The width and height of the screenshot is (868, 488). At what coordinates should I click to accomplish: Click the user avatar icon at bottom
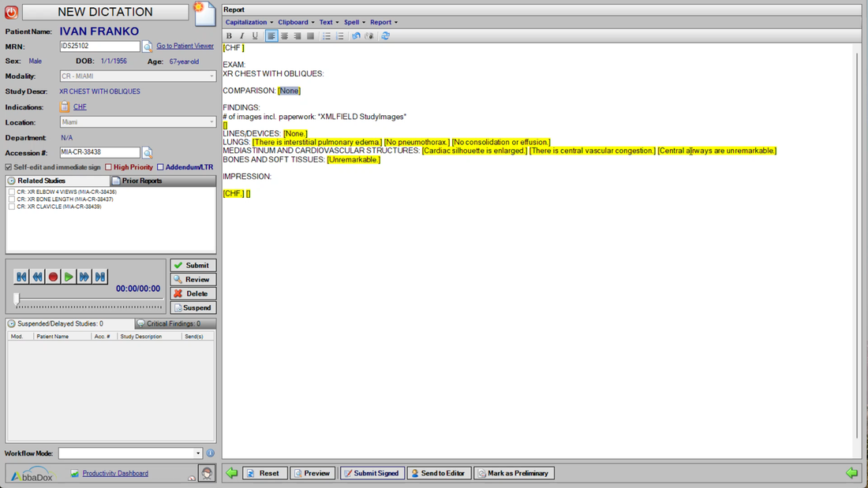pos(207,473)
